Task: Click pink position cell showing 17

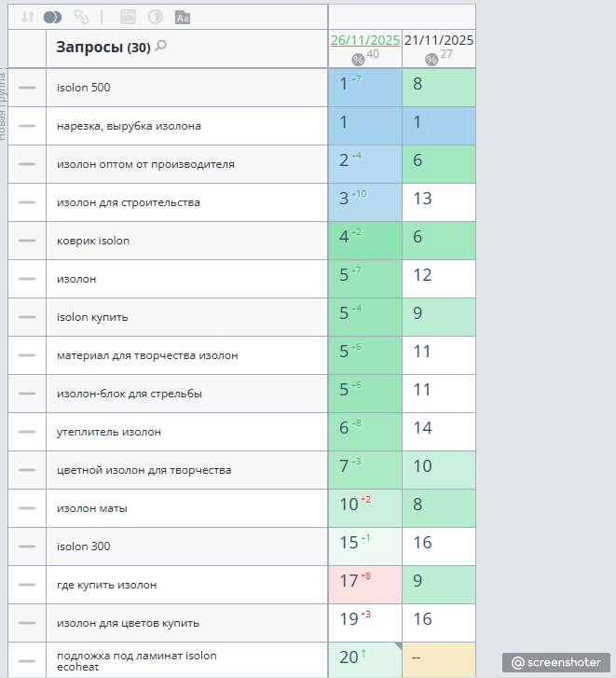Action: coord(365,585)
